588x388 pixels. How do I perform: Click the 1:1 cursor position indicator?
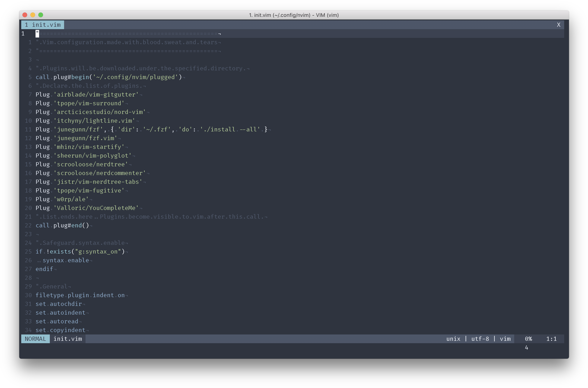(x=551, y=339)
